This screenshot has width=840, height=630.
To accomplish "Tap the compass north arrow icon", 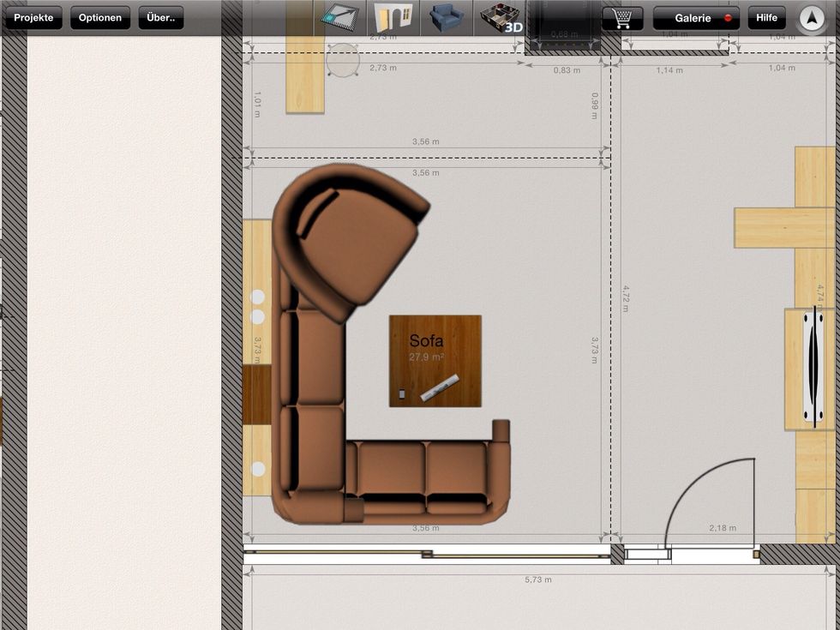I will coord(810,18).
